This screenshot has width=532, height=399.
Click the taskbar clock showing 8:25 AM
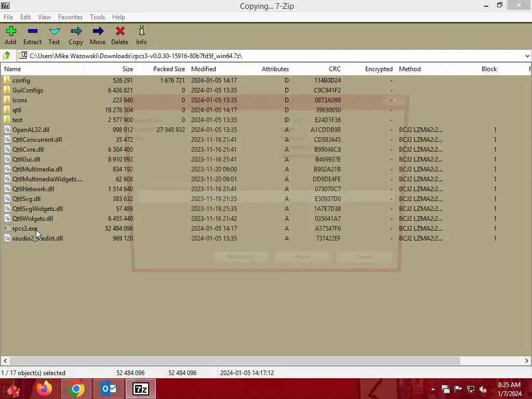pyautogui.click(x=509, y=385)
